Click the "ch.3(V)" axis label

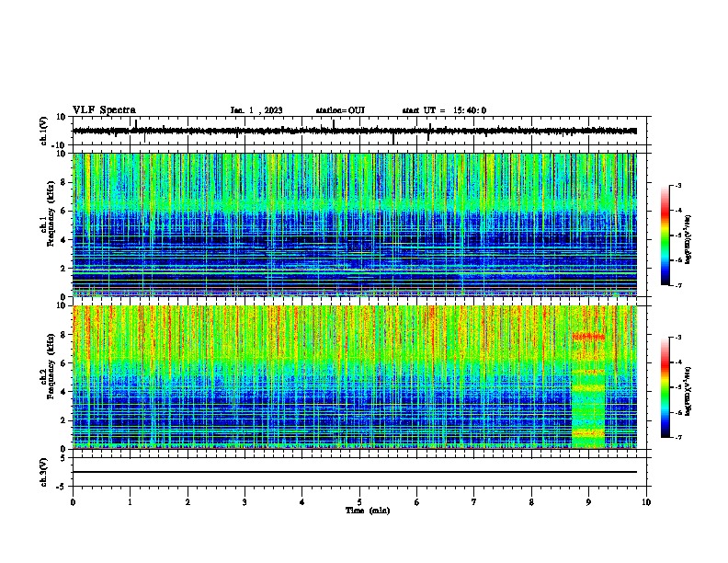[44, 472]
